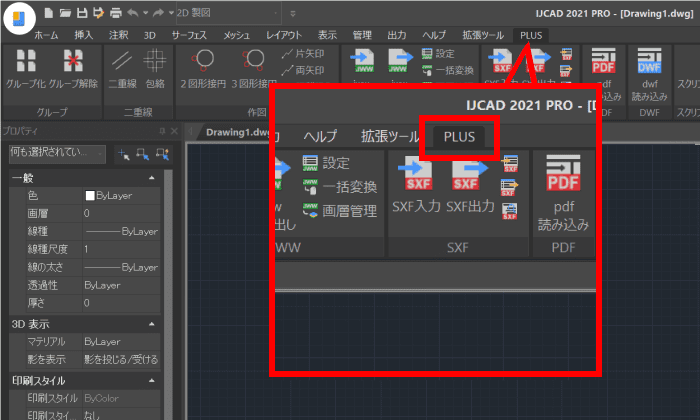
Task: Collapse the 印刷スタイル properties section
Action: tap(151, 381)
